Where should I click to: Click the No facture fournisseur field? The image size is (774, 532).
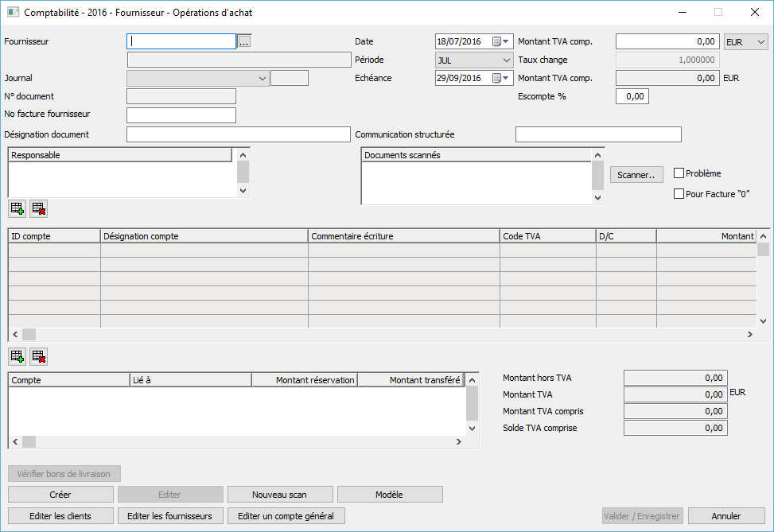[181, 115]
